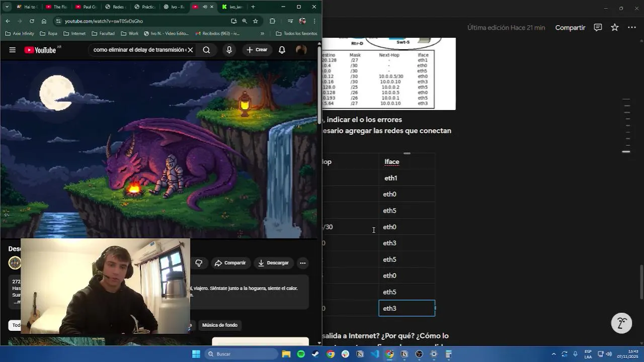Image resolution: width=644 pixels, height=362 pixels.
Task: Expand hidden bookmarks chevron
Action: (x=262, y=34)
